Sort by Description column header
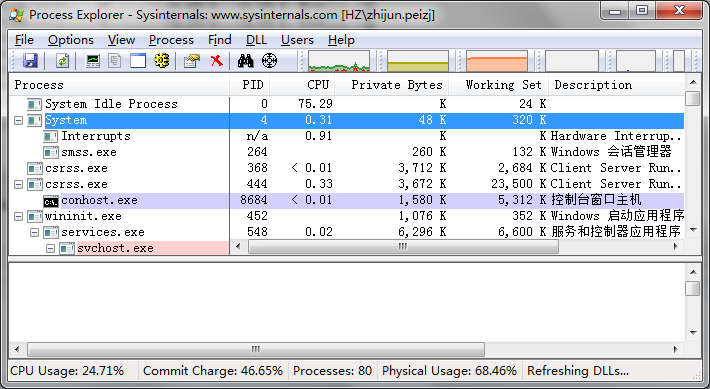This screenshot has width=710, height=389. 617,85
